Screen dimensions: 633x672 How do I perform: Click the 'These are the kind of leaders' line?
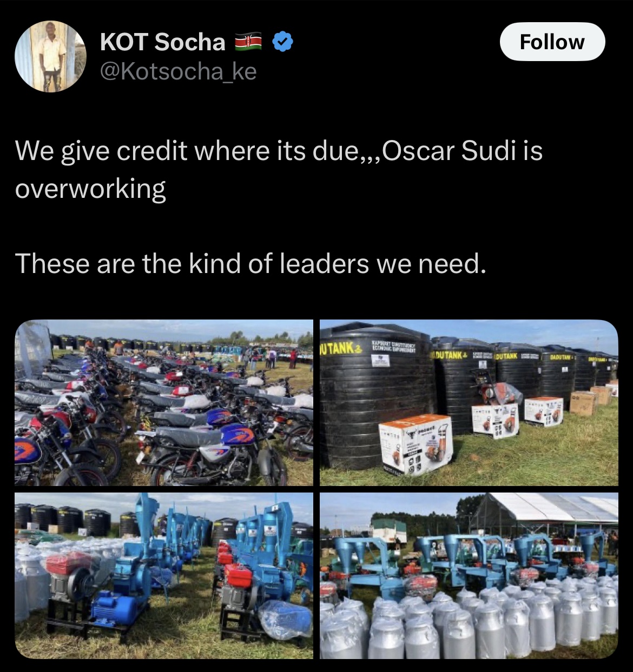click(250, 264)
